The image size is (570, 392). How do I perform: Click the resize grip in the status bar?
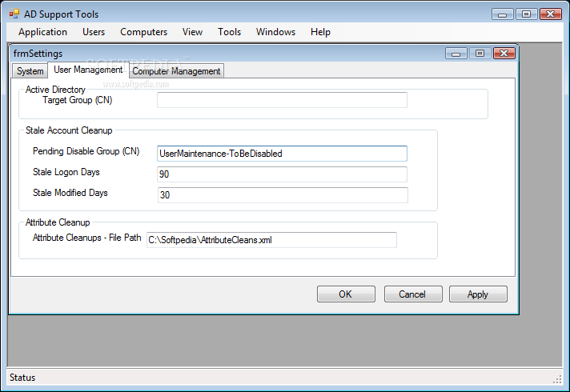(x=557, y=379)
